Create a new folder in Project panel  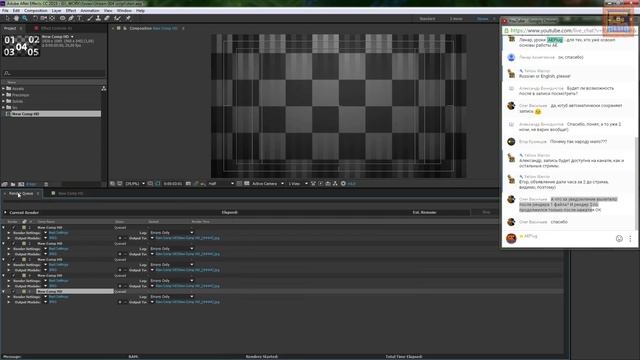tap(13, 184)
